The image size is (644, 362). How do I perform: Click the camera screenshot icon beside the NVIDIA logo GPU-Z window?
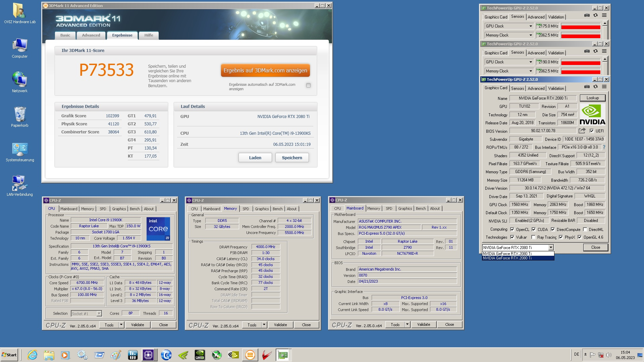tap(587, 86)
